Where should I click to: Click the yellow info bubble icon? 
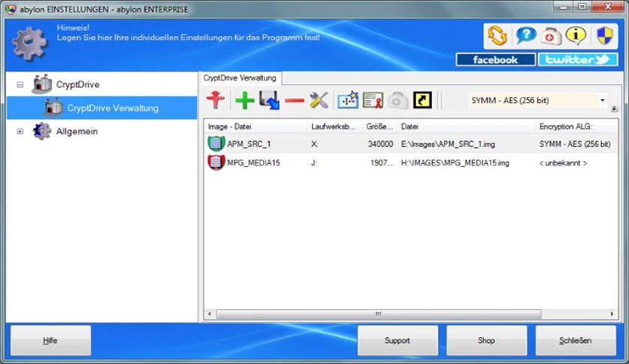[x=576, y=35]
